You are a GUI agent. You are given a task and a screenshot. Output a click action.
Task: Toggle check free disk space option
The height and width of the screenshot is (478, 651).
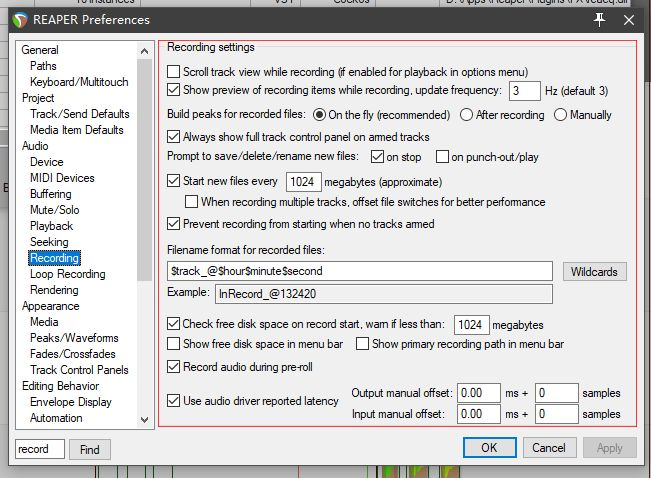click(173, 324)
